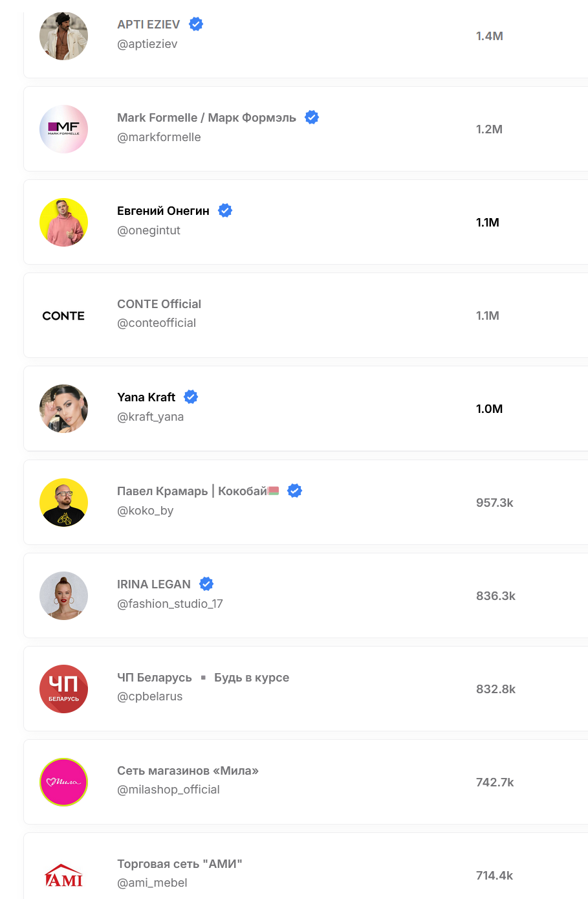Click Yana Kraft's profile photo
588x899 pixels.
click(x=63, y=409)
